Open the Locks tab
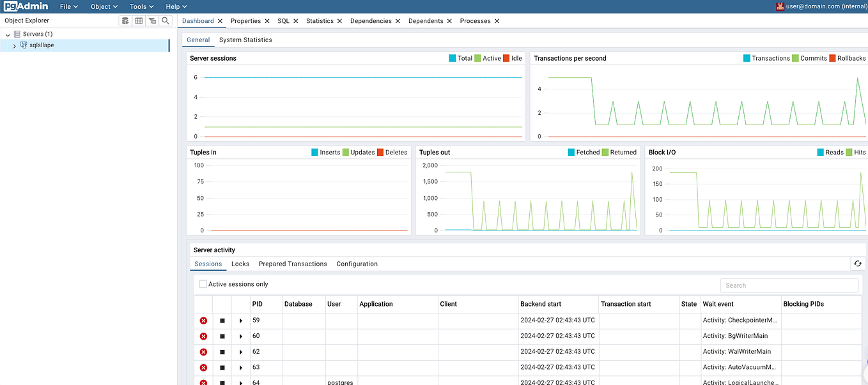The height and width of the screenshot is (385, 868). tap(240, 264)
